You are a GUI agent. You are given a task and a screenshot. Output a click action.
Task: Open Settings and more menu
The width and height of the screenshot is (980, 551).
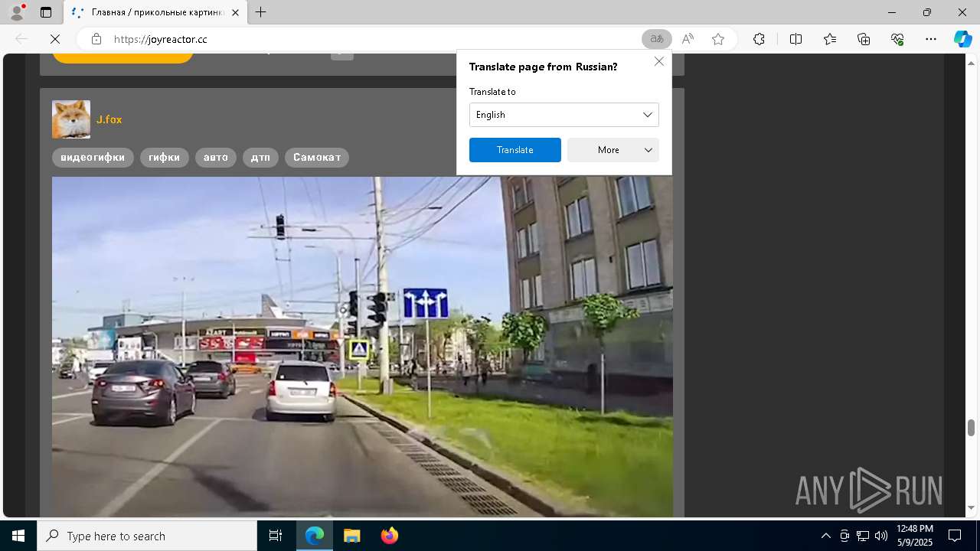click(931, 39)
